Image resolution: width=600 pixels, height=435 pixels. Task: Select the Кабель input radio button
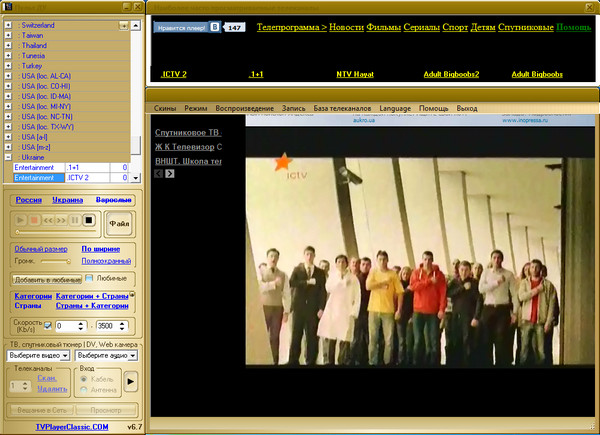pyautogui.click(x=82, y=380)
